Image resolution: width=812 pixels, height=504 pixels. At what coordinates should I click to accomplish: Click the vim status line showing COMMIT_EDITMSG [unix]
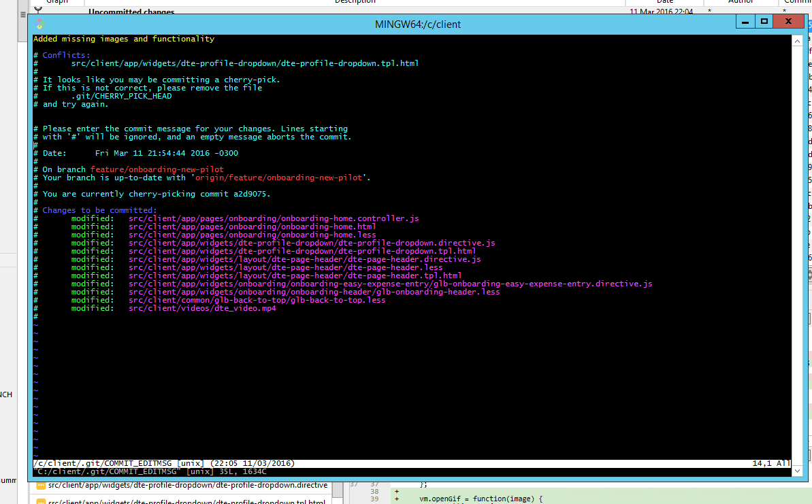click(x=412, y=464)
